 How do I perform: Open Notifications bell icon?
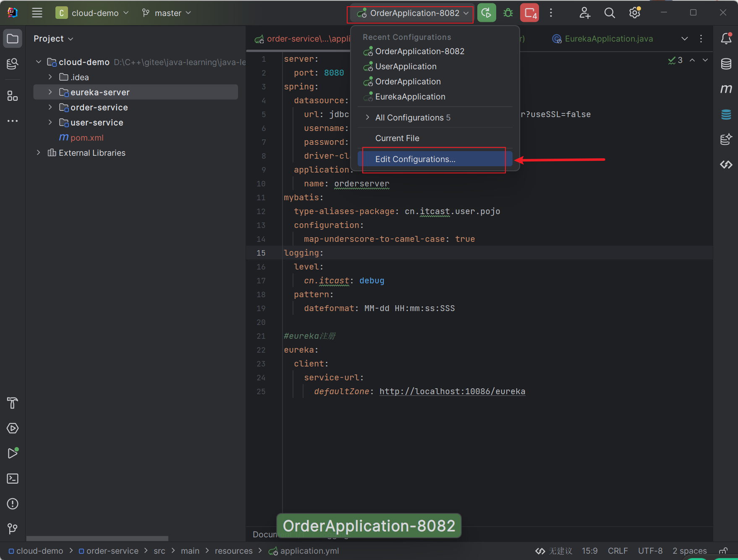(726, 39)
